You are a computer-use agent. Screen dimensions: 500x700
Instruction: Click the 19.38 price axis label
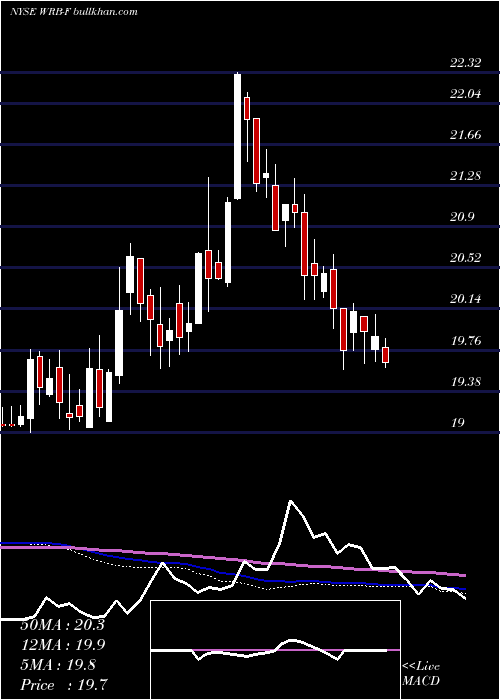click(465, 382)
